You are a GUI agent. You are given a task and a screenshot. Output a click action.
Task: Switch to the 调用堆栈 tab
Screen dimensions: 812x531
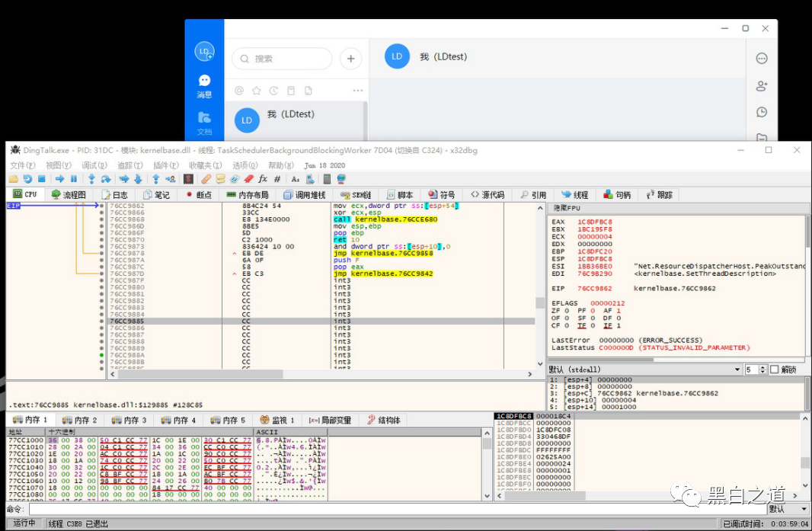pos(305,195)
